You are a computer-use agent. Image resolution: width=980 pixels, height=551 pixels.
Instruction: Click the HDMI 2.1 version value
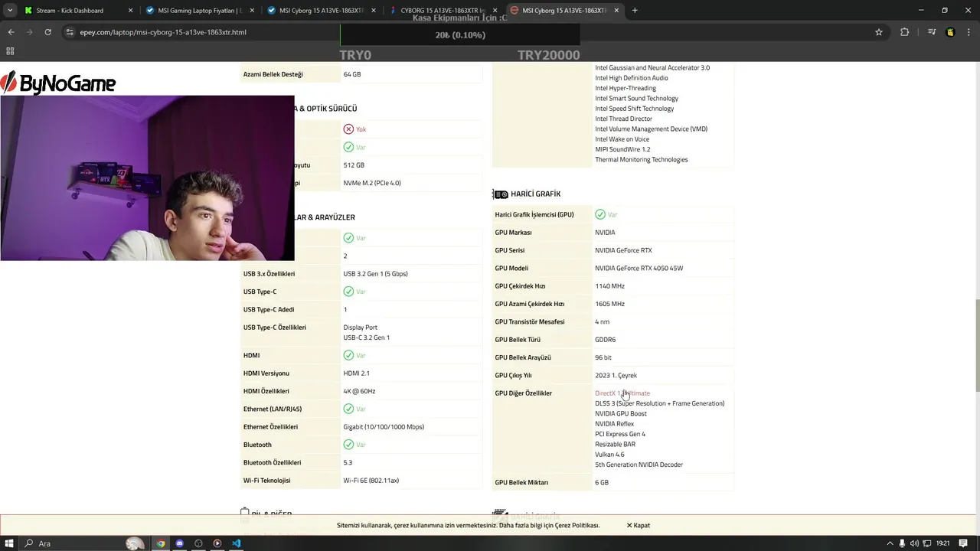[x=356, y=373]
